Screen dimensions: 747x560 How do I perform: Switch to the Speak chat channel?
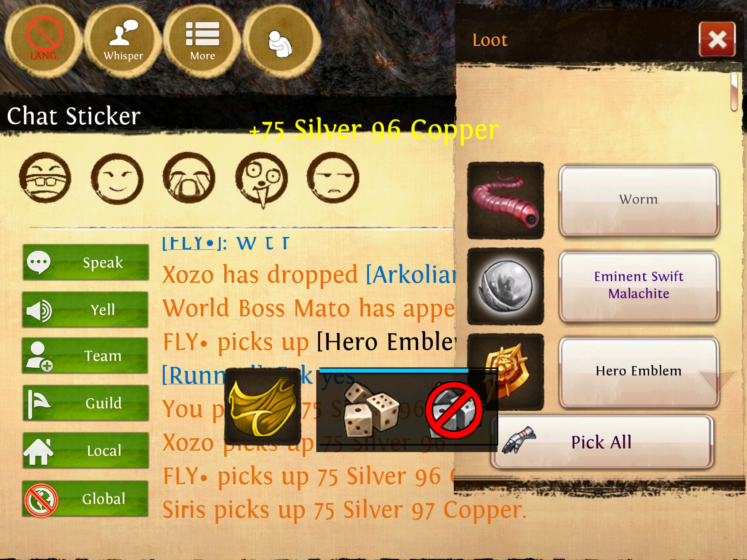[x=85, y=262]
